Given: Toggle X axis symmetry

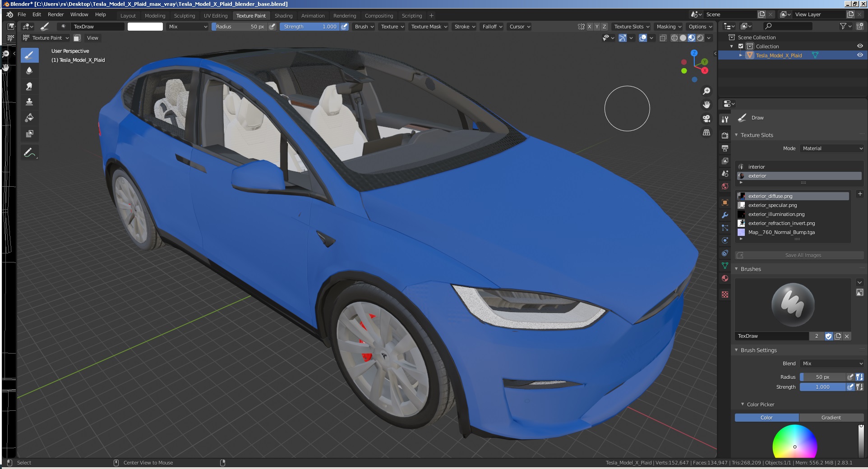Looking at the screenshot, I should (589, 27).
